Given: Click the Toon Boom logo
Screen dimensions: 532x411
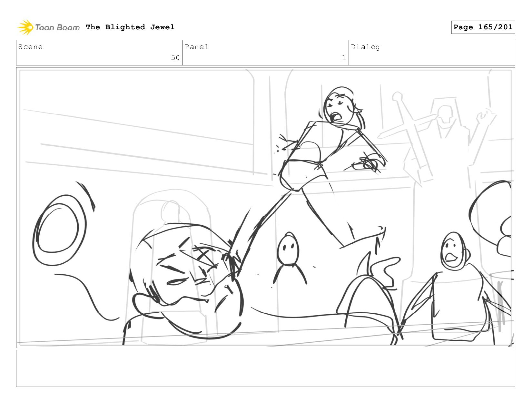Looking at the screenshot, I should coord(48,27).
